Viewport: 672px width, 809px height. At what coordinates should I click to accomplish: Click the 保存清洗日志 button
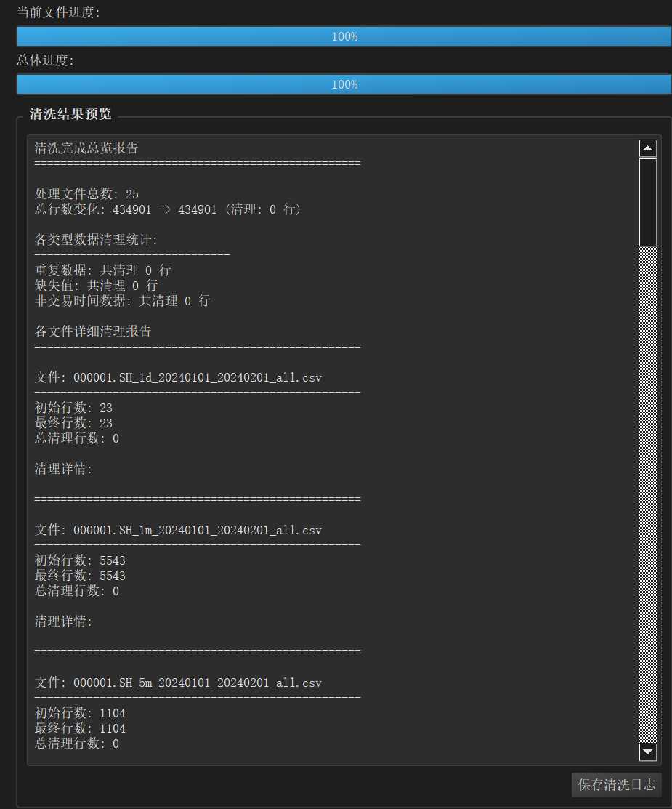[616, 785]
